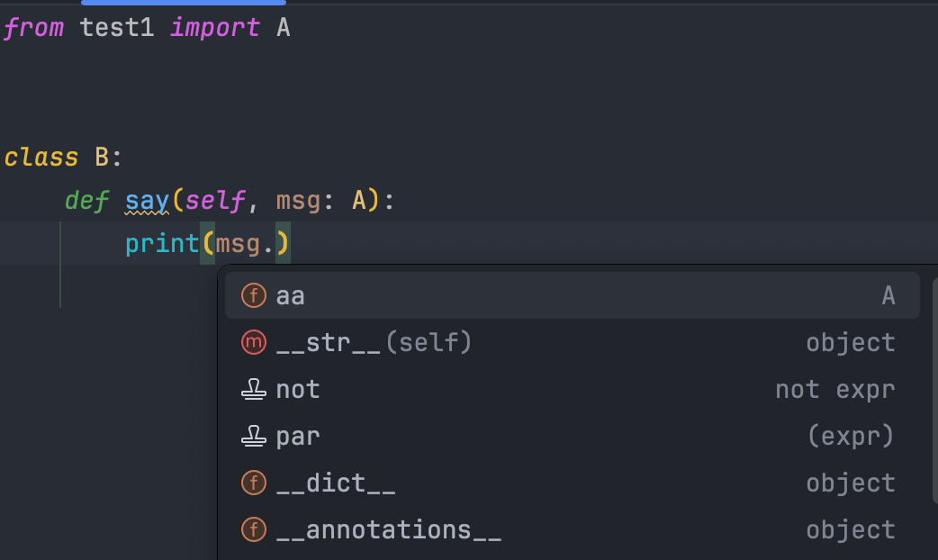Pick the __annotations__ completion entry
938x560 pixels.
[388, 529]
